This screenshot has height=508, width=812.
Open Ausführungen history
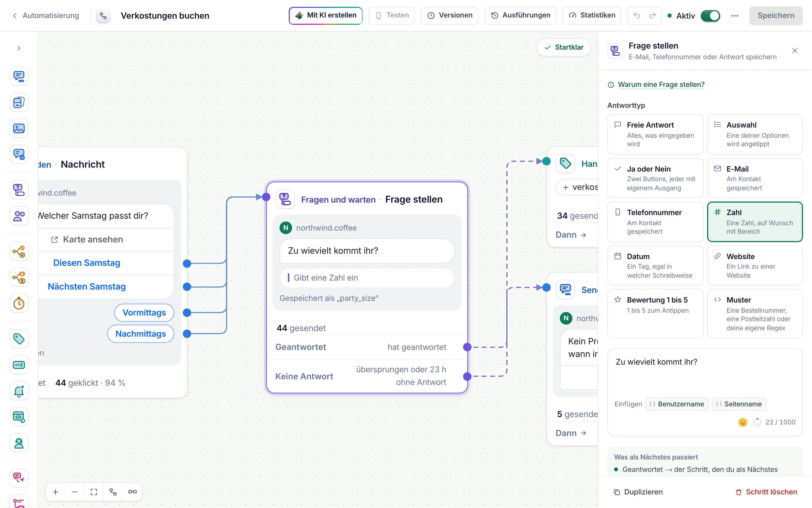click(520, 16)
